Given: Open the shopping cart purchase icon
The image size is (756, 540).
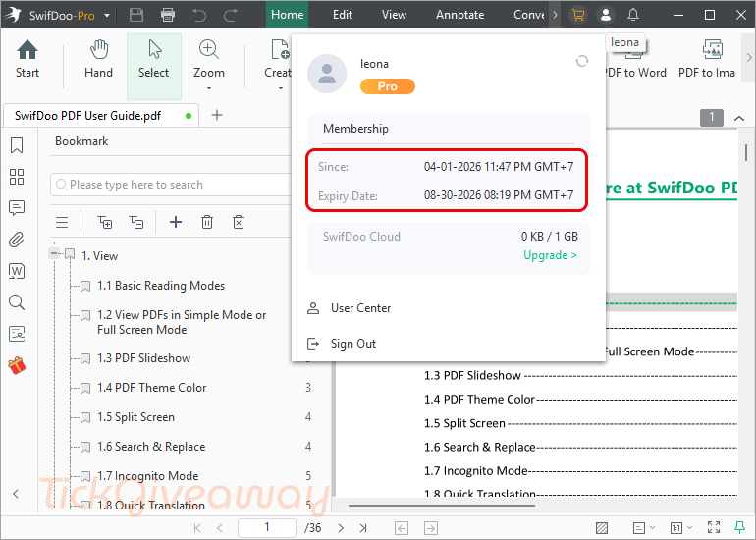Looking at the screenshot, I should pos(578,15).
